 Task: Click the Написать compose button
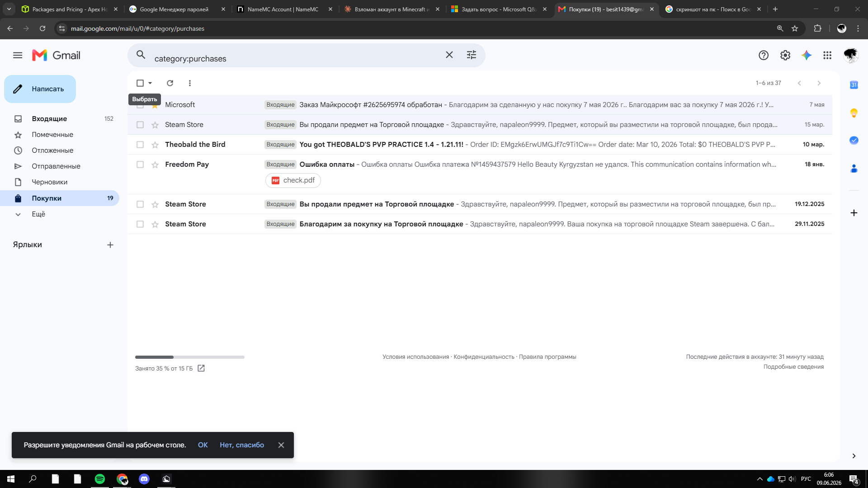coord(40,89)
